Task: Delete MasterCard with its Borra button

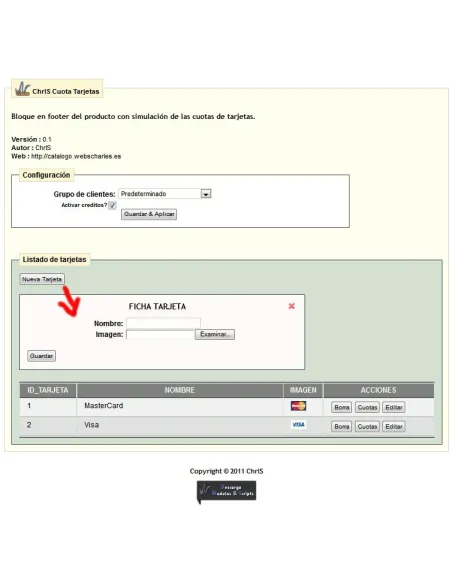Action: click(341, 407)
